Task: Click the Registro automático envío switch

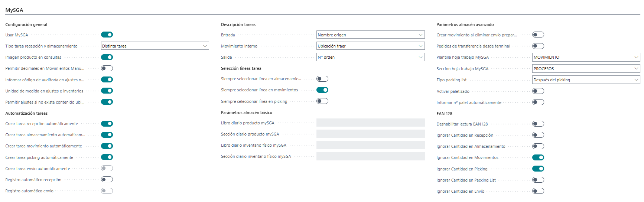Action: (x=107, y=191)
